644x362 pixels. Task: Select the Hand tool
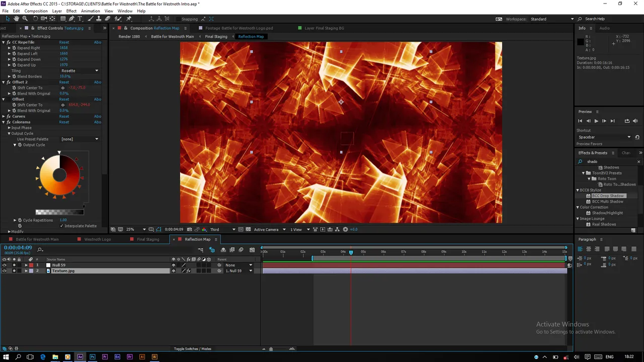tap(16, 19)
